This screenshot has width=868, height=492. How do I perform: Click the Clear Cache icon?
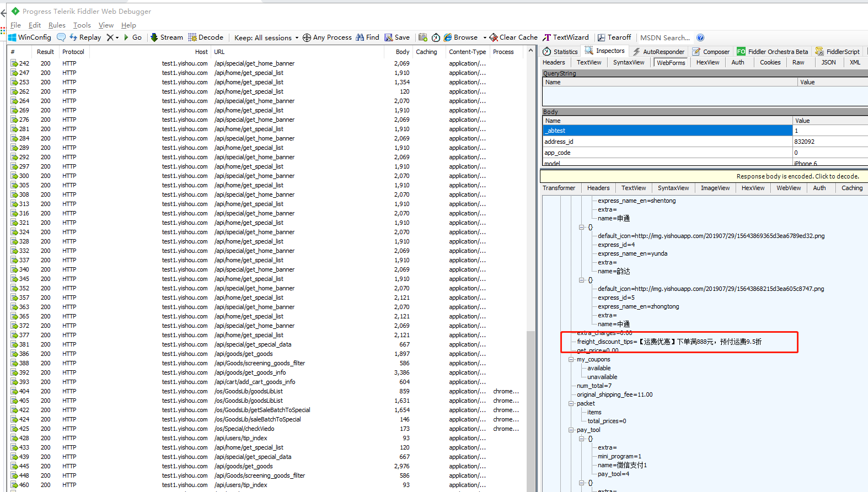click(494, 37)
